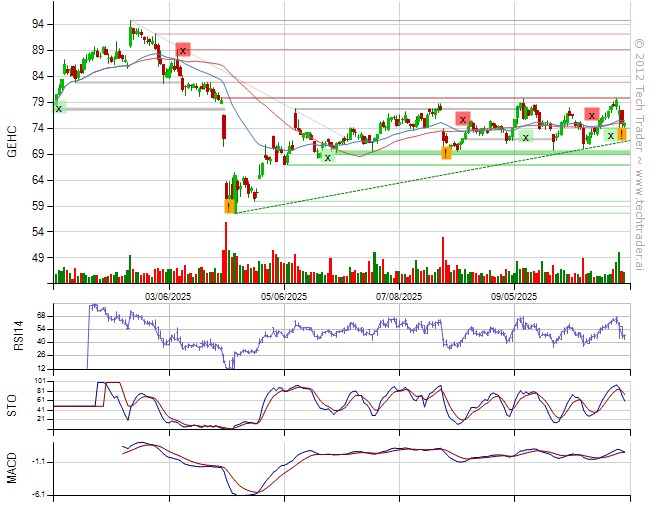Click the green x marker at the chart's far left
The image size is (657, 514).
pos(59,108)
